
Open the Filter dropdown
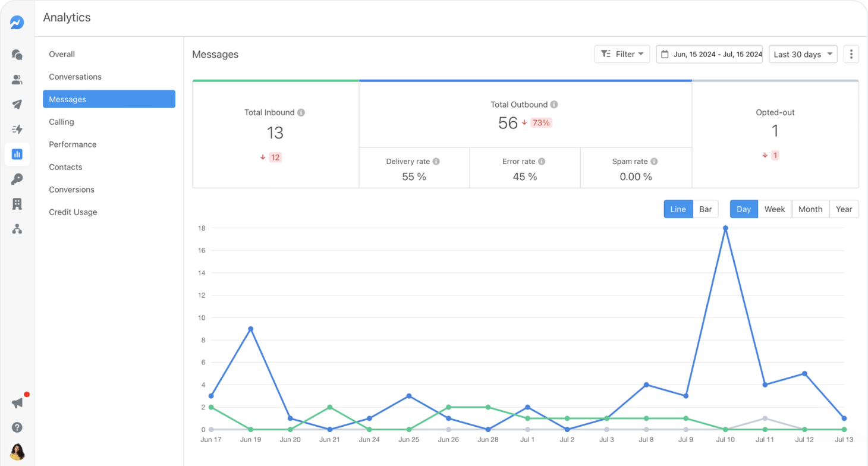click(x=622, y=54)
